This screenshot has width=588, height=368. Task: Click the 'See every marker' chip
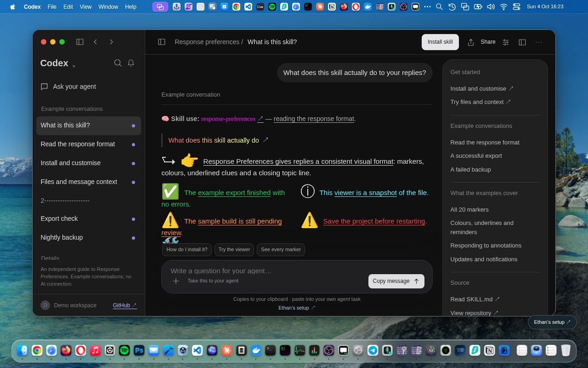click(x=281, y=249)
